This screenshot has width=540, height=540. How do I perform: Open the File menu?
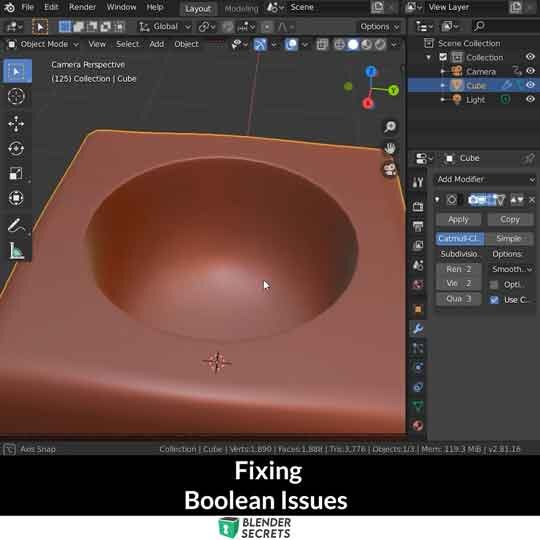[x=28, y=7]
